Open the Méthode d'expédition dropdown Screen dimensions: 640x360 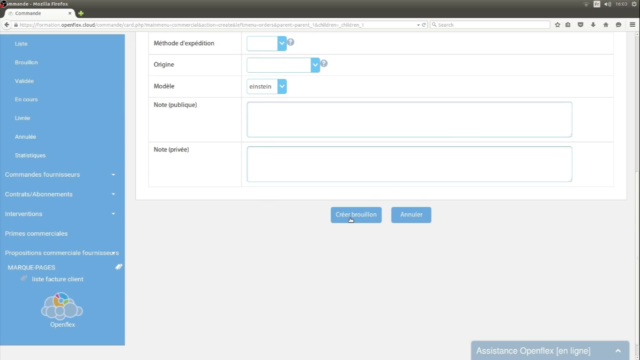pos(267,43)
